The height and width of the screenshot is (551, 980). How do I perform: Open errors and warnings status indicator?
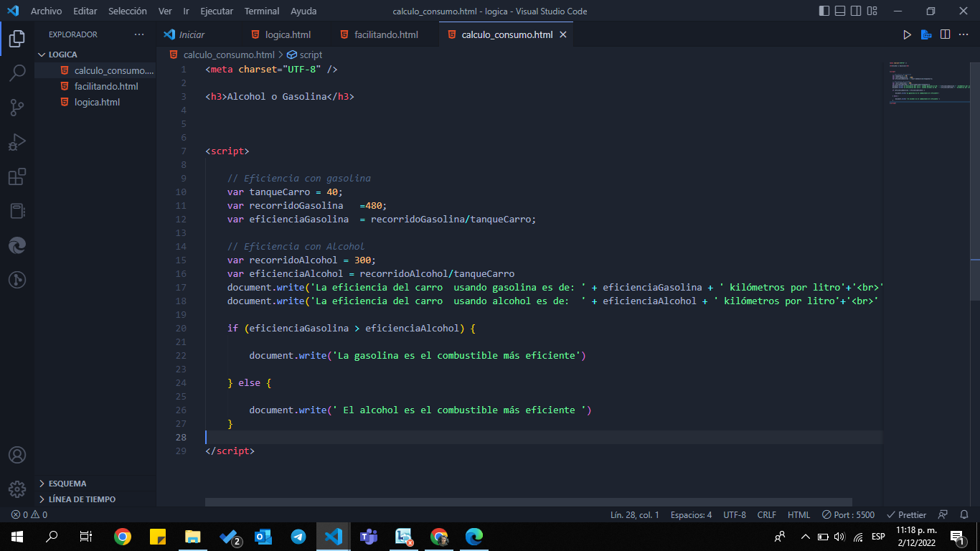(x=29, y=514)
